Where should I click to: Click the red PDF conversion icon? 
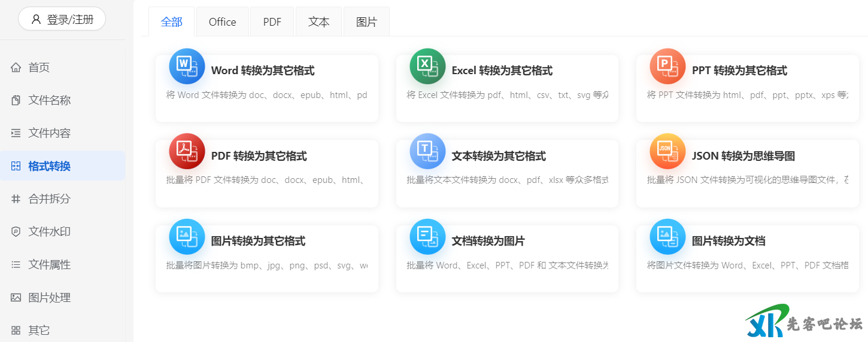187,151
